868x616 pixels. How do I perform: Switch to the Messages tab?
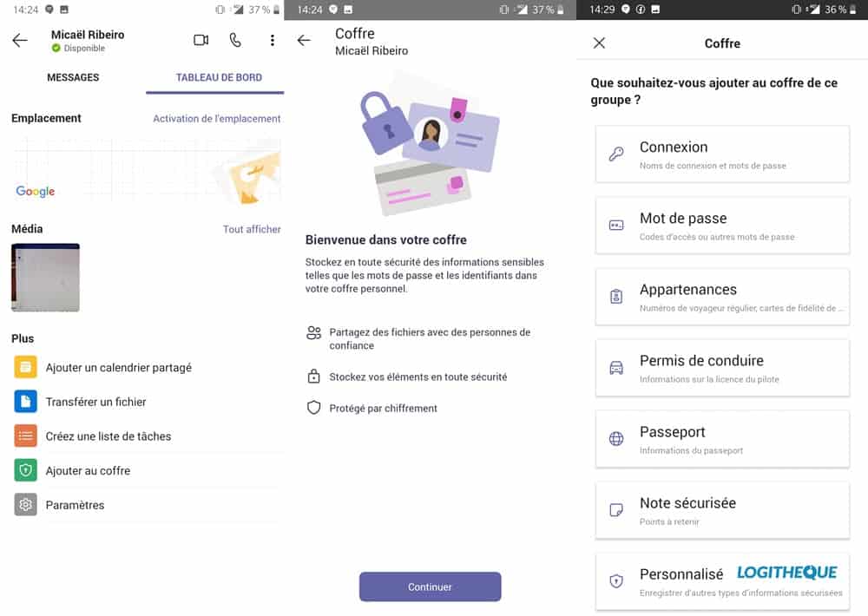(x=73, y=77)
